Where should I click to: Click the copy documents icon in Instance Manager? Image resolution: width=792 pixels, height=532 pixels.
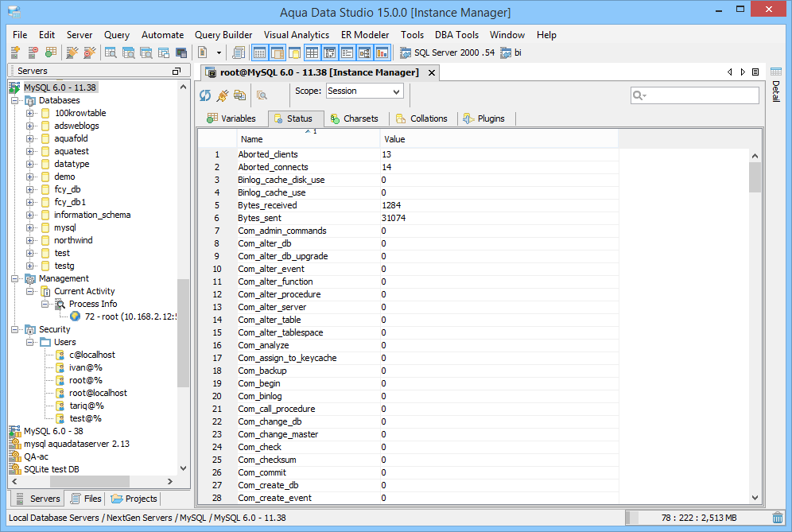tap(239, 95)
